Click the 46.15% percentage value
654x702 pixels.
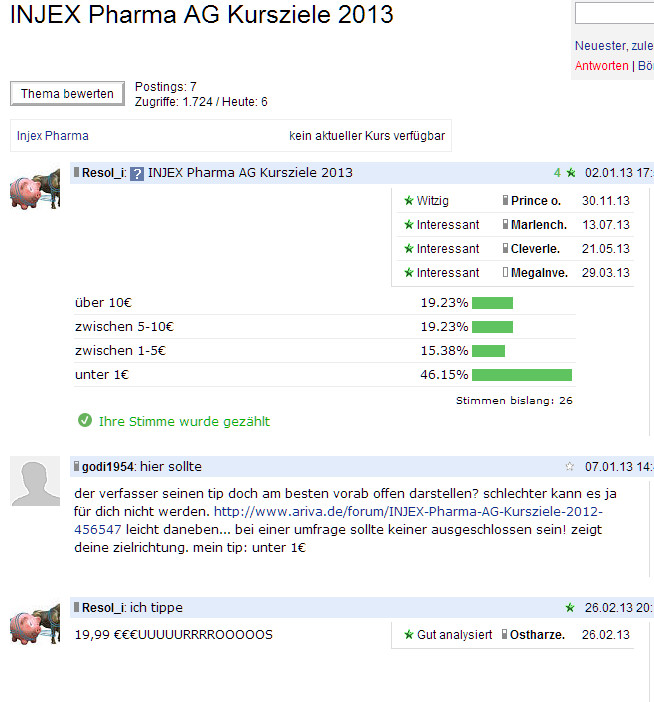coord(444,375)
